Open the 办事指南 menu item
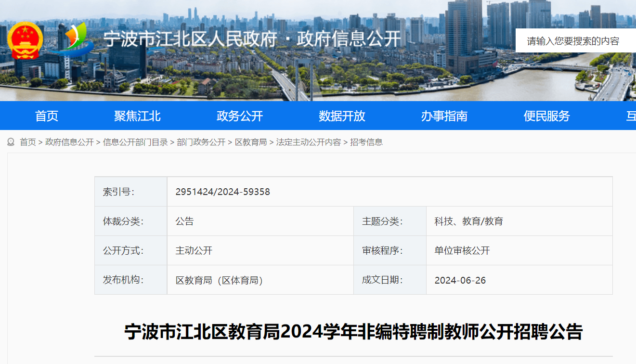 pyautogui.click(x=444, y=116)
